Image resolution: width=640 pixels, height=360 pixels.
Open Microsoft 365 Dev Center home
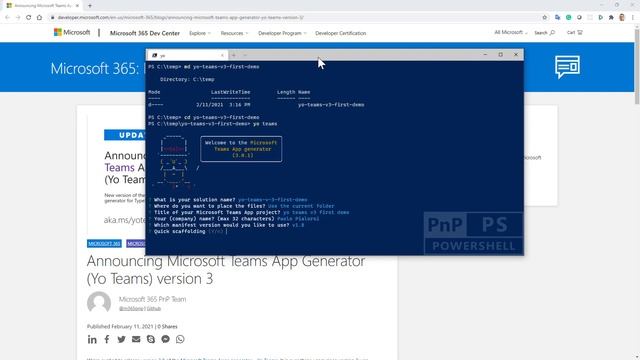(x=144, y=33)
